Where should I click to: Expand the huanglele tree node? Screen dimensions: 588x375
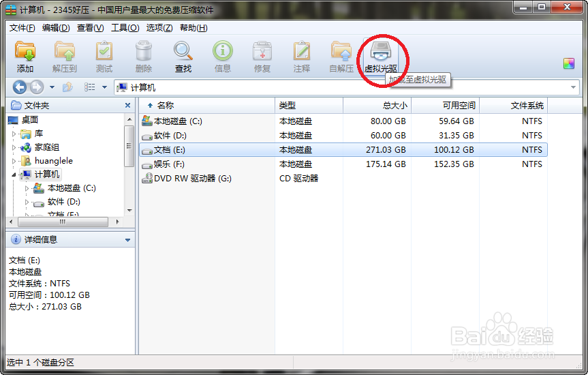click(14, 161)
